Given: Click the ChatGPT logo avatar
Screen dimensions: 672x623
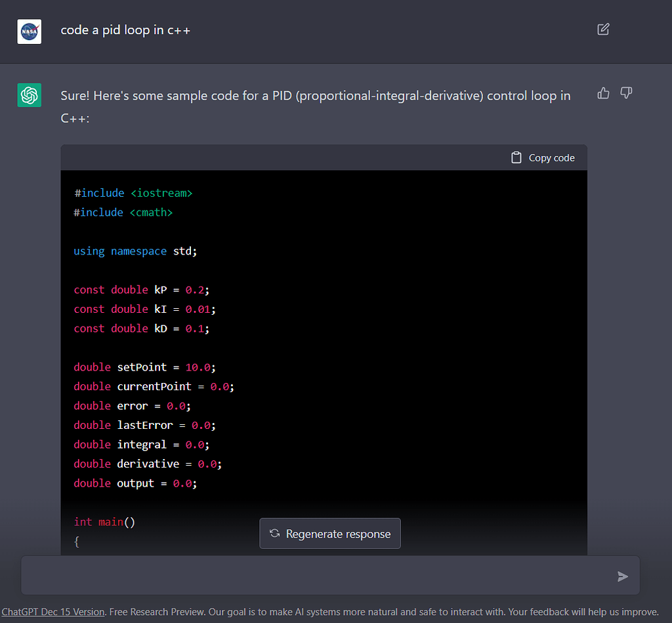Looking at the screenshot, I should click(29, 95).
